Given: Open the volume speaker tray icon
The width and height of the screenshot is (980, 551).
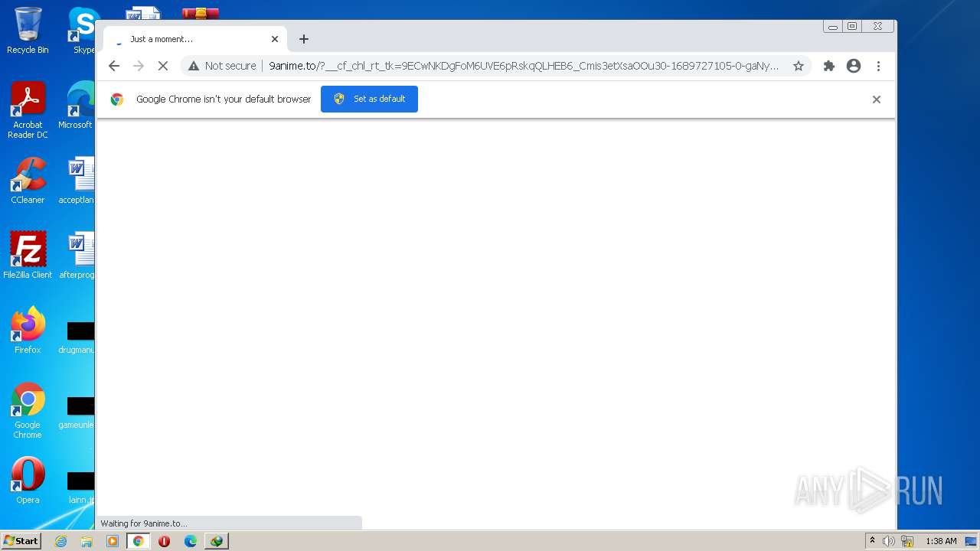Looking at the screenshot, I should point(888,541).
